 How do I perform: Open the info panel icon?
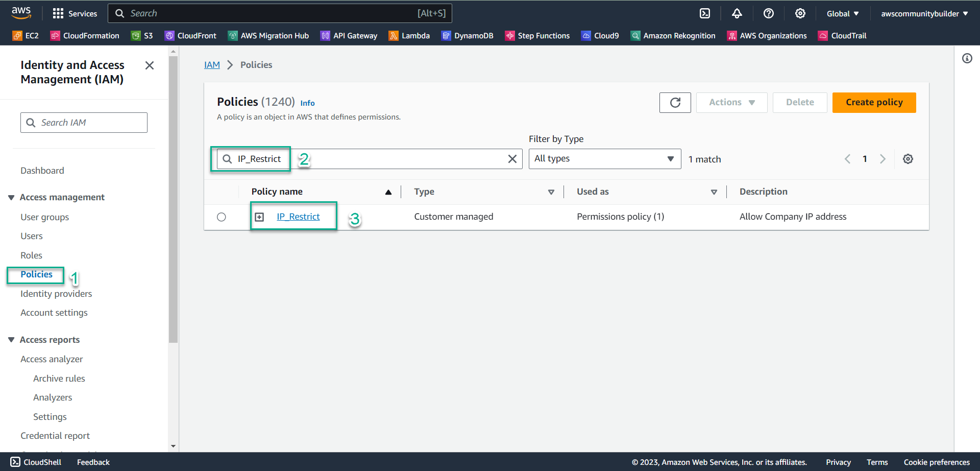tap(967, 58)
